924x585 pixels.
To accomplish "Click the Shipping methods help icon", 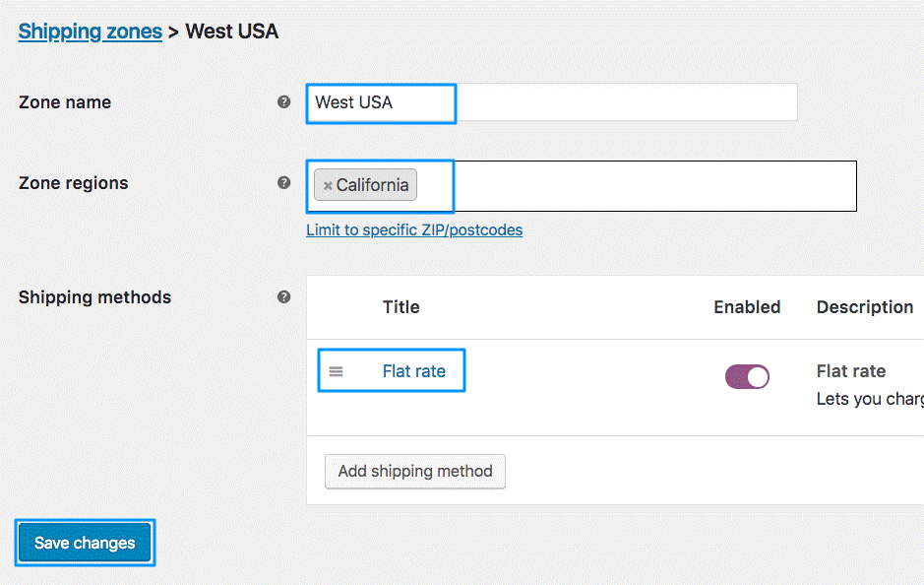I will (x=284, y=296).
